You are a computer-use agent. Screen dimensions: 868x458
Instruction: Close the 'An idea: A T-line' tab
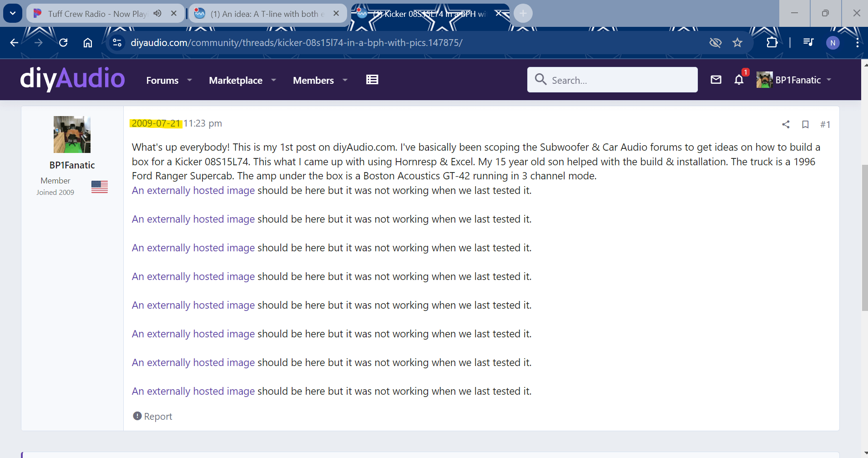(336, 14)
